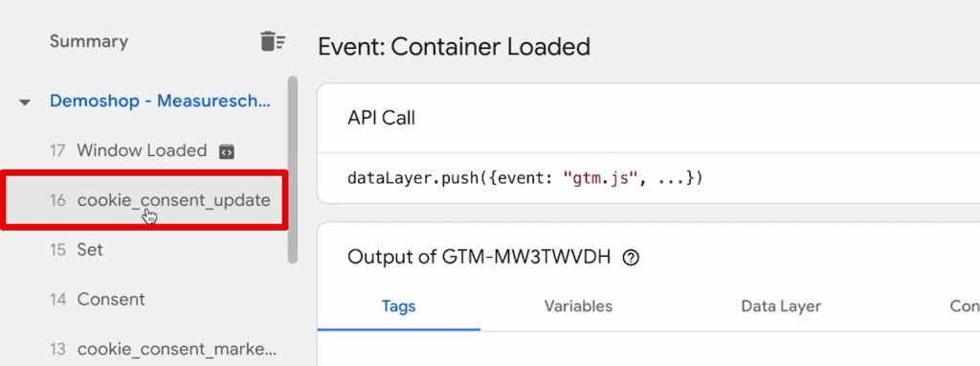Collapse the Demoshop container tree
The width and height of the screenshot is (980, 366).
25,102
